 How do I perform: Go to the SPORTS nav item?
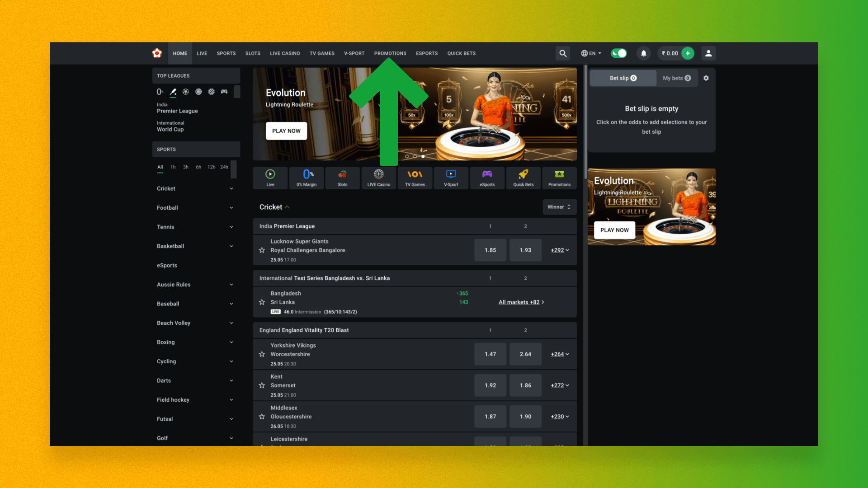(x=226, y=53)
